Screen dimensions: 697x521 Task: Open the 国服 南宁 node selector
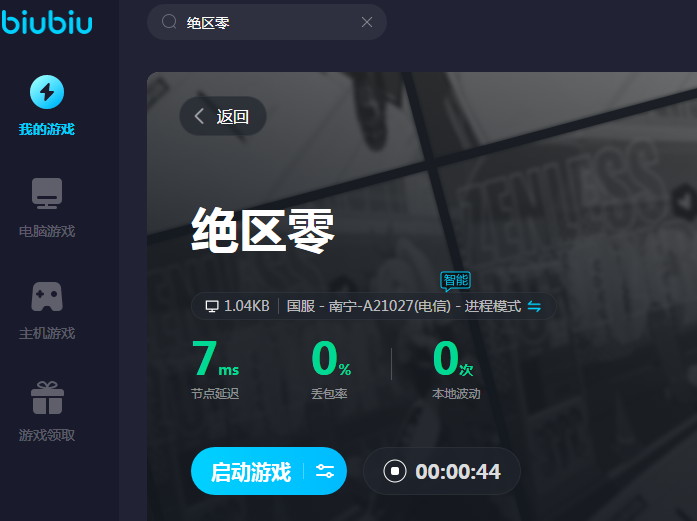(369, 306)
